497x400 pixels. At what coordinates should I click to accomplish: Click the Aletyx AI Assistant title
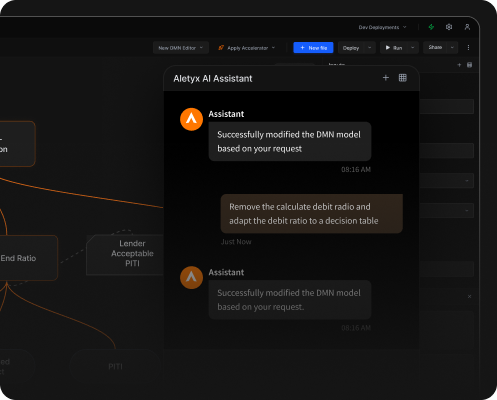pos(213,79)
